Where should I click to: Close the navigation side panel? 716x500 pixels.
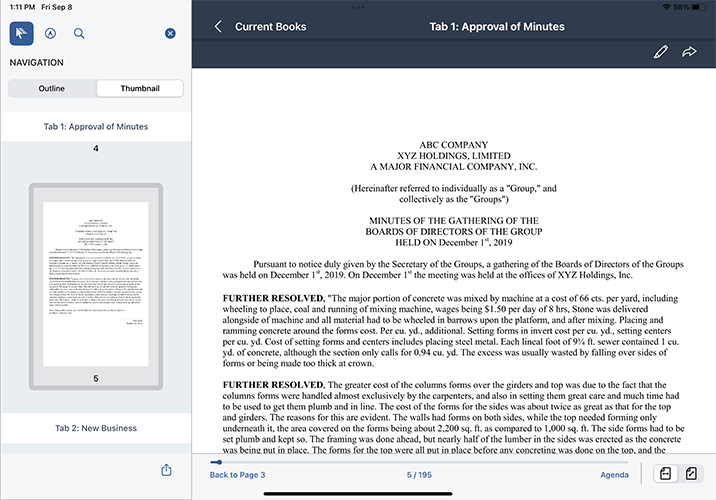pos(170,34)
